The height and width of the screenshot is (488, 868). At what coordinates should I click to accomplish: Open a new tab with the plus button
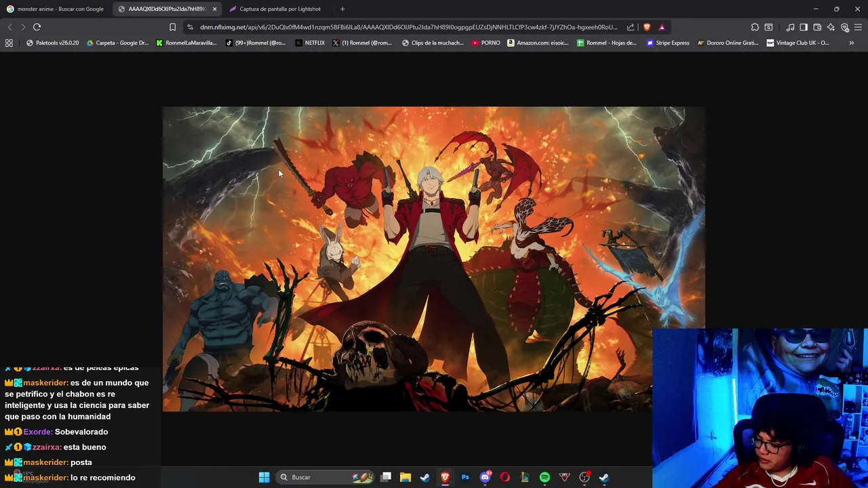pos(342,9)
